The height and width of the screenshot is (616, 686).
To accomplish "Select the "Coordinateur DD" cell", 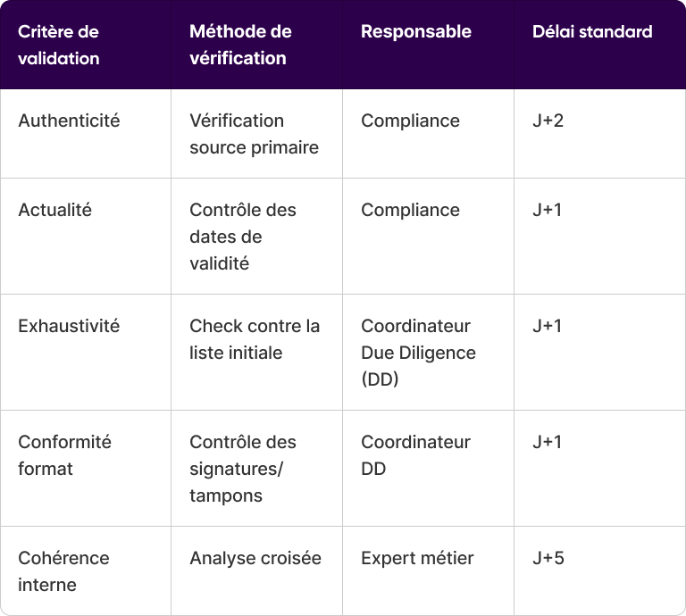I will tap(415, 455).
